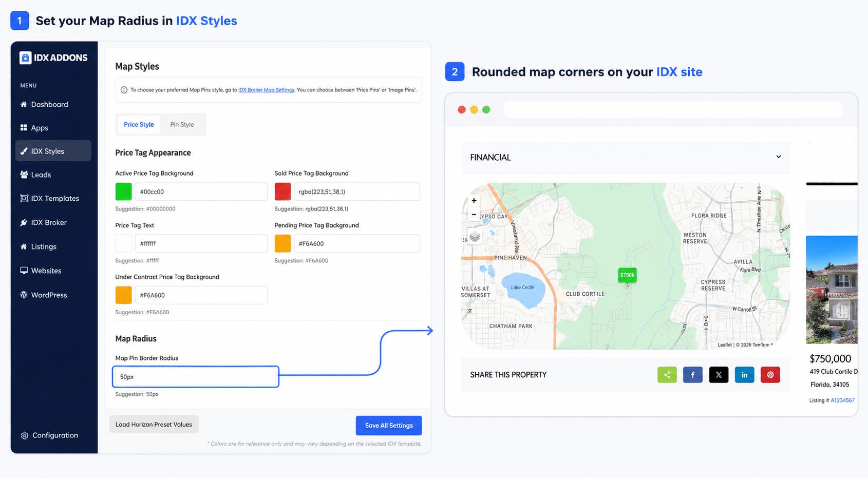Click the WordPress logo icon
The width and height of the screenshot is (868, 478).
pos(24,295)
